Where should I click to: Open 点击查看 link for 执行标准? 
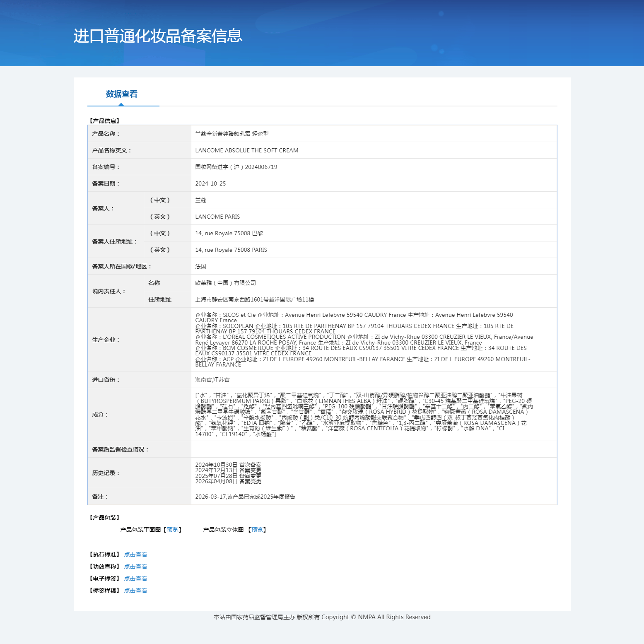click(135, 555)
